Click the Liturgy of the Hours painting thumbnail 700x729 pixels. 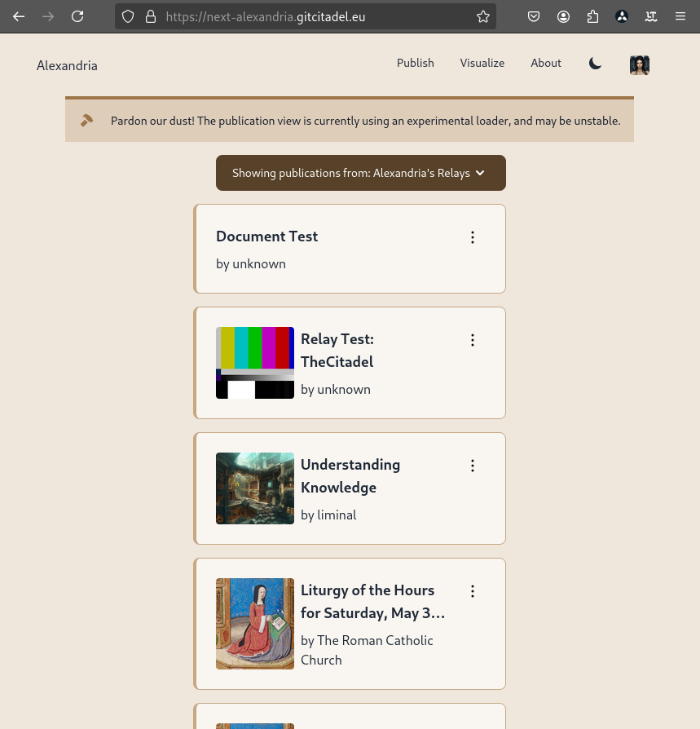(x=255, y=624)
